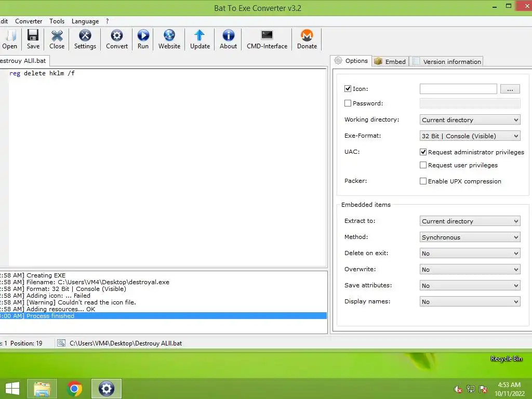Open File Explorer from the taskbar
This screenshot has width=532, height=399.
pos(42,389)
